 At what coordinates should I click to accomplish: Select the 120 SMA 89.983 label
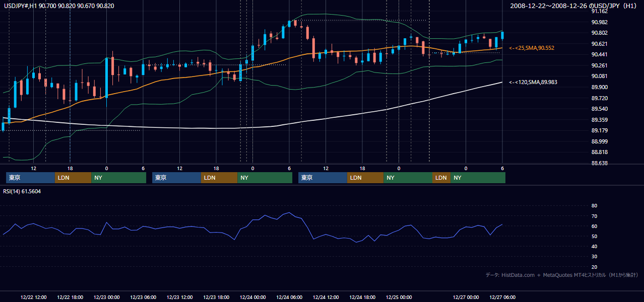pyautogui.click(x=533, y=82)
